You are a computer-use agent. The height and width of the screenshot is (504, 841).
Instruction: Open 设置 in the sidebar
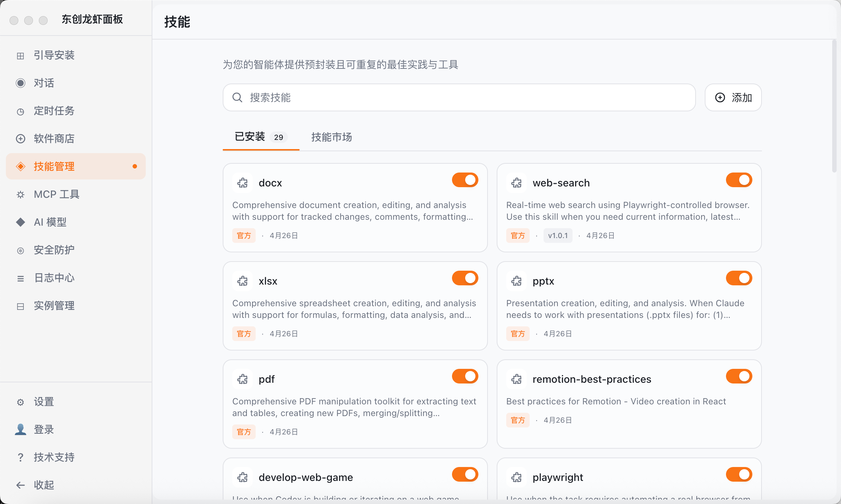click(76, 402)
